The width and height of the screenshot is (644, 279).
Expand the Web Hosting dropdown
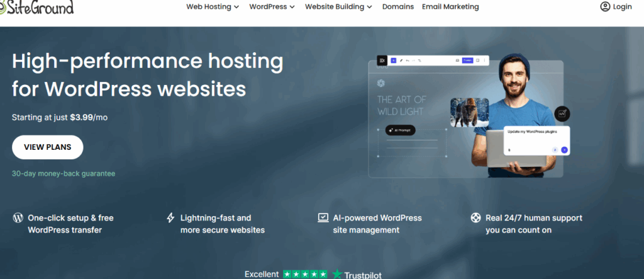pos(213,7)
